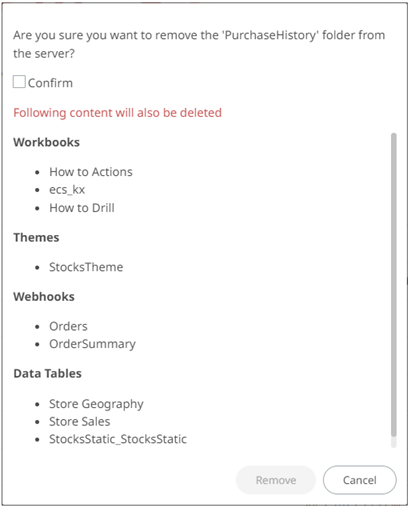
Task: Click the red 'Following content will also be deleted' warning
Action: pos(117,113)
